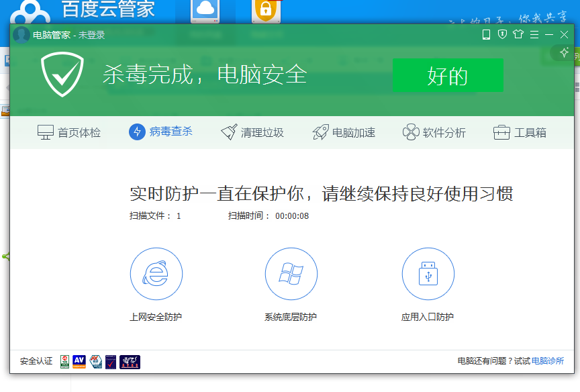This screenshot has height=392, width=580.
Task: Click the sparkle star icon at right edge
Action: pyautogui.click(x=564, y=52)
